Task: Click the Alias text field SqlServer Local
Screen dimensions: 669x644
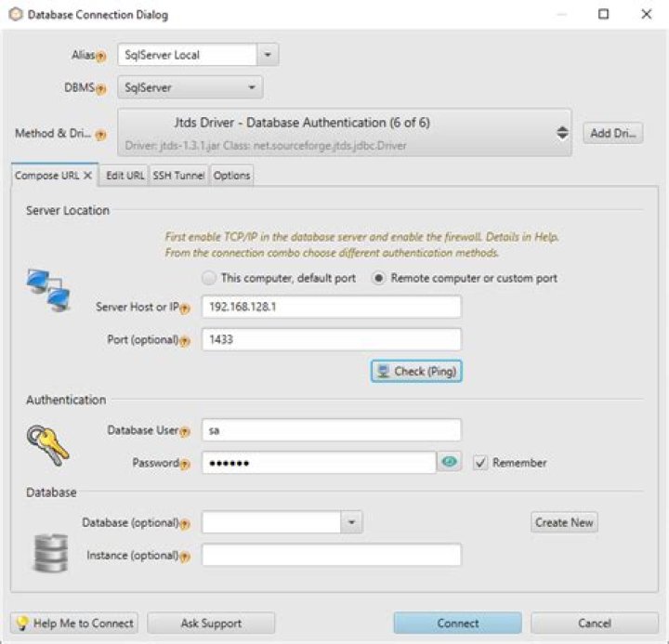Action: point(188,55)
